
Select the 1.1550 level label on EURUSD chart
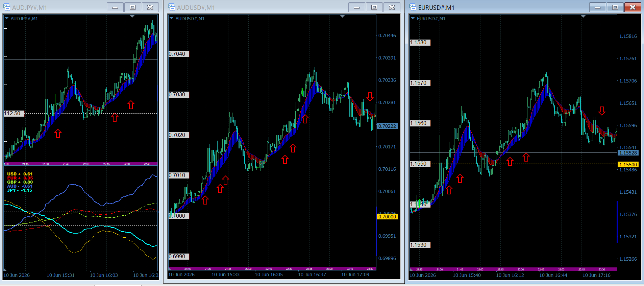(420, 164)
